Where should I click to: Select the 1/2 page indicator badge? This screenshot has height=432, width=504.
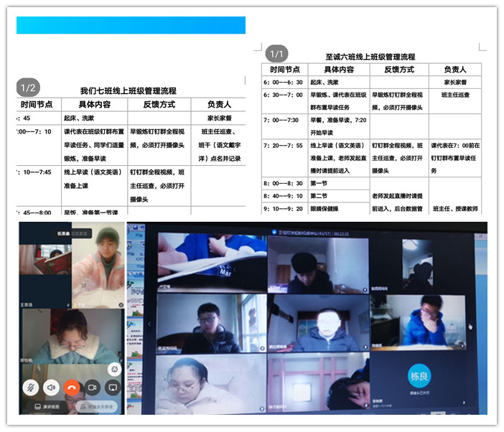[28, 88]
